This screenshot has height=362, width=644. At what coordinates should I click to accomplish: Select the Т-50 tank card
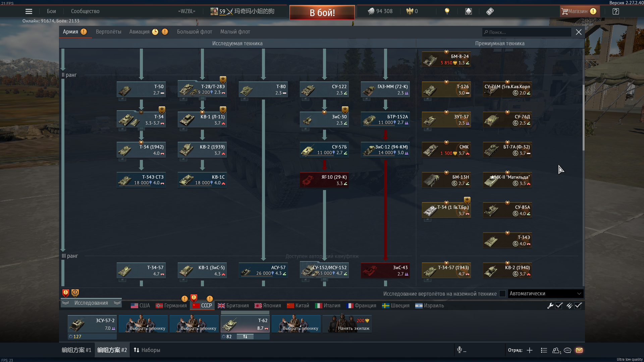coord(141,89)
